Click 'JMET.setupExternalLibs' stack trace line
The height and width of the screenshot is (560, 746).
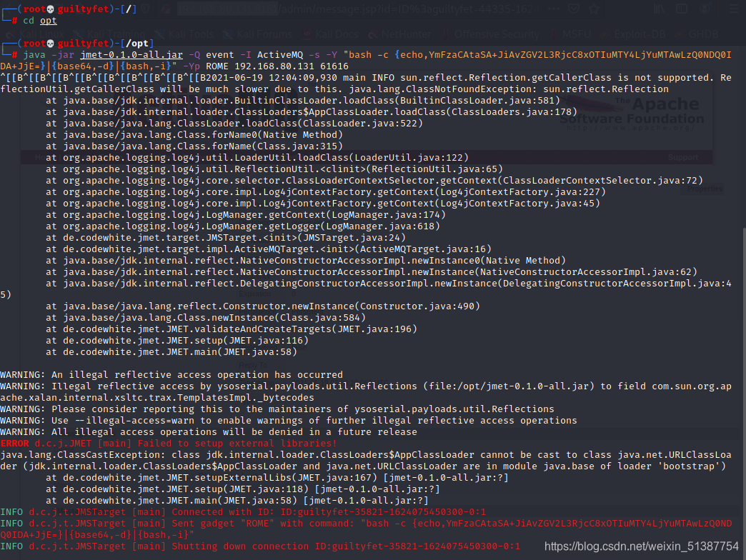pos(277,478)
